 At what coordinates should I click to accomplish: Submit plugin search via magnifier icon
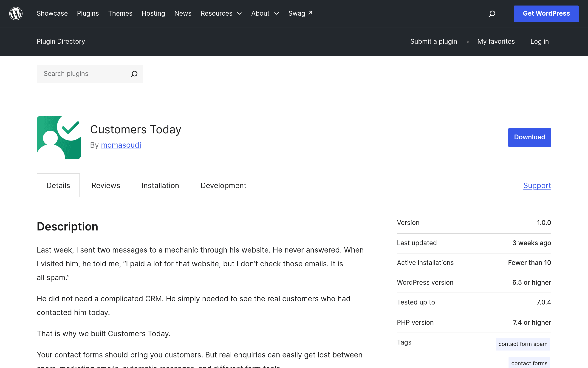tap(134, 74)
